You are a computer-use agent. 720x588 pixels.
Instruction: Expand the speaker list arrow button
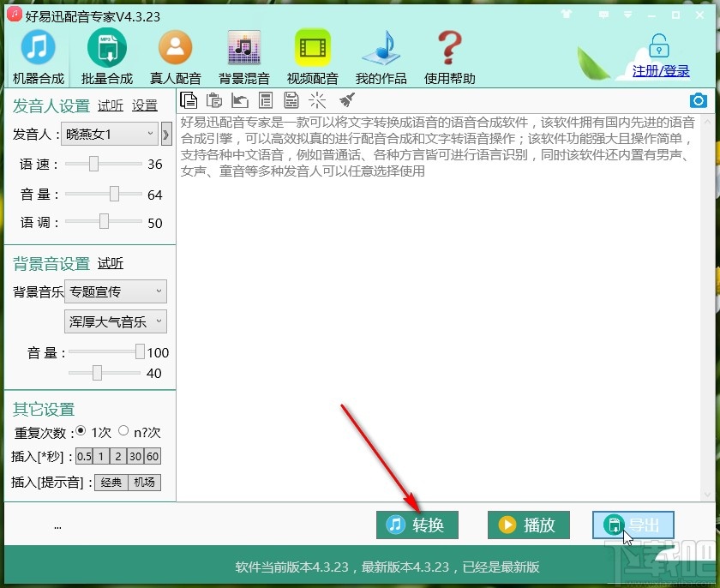(166, 134)
